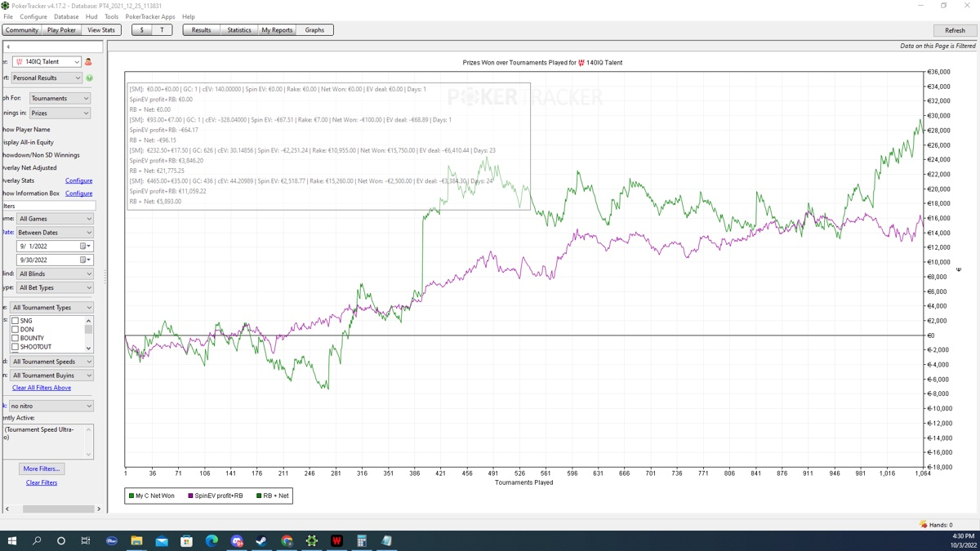Click the RB + Net legend swatch
Screen dimensions: 980x551
(x=259, y=495)
